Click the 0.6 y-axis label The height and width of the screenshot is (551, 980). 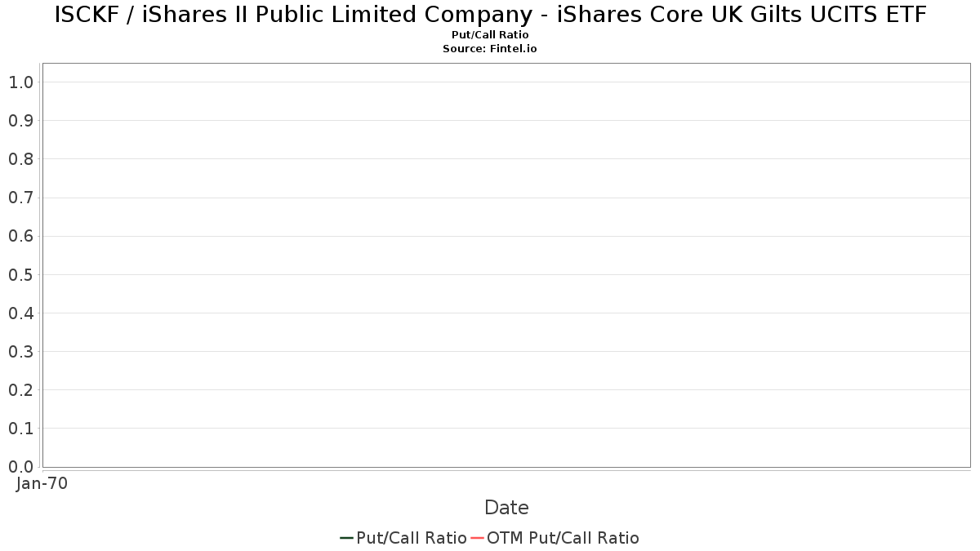(20, 236)
